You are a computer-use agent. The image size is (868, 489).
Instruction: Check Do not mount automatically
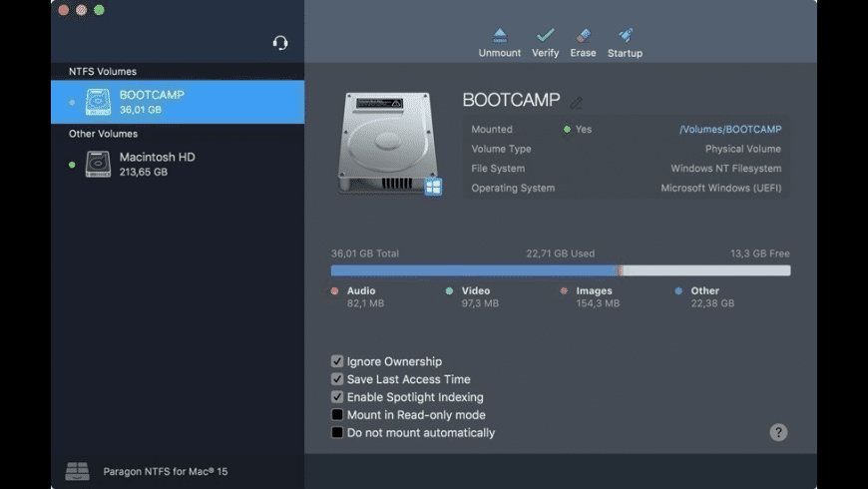click(x=337, y=432)
